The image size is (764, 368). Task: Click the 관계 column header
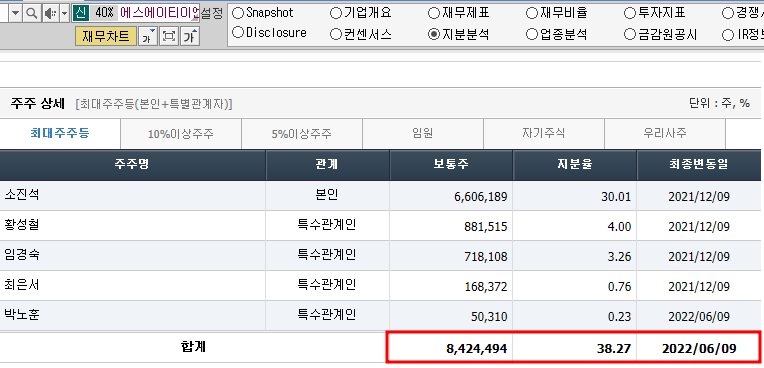pos(327,165)
